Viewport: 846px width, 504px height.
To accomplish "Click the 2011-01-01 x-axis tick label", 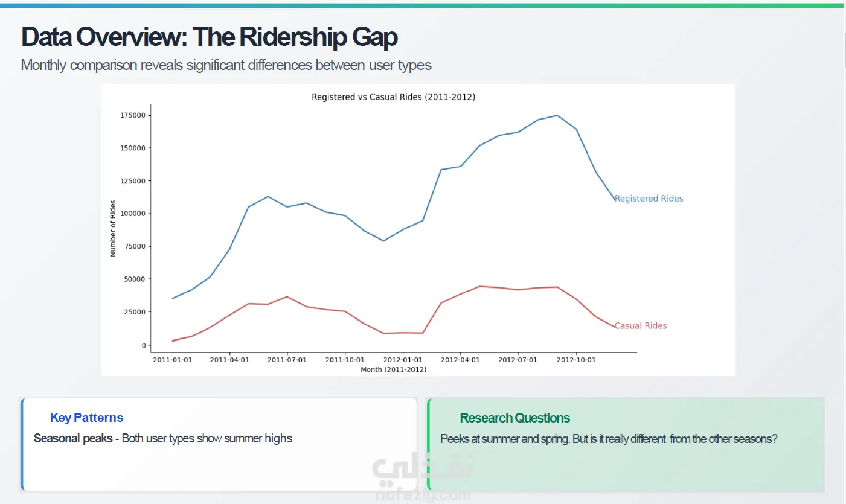I will [x=173, y=360].
